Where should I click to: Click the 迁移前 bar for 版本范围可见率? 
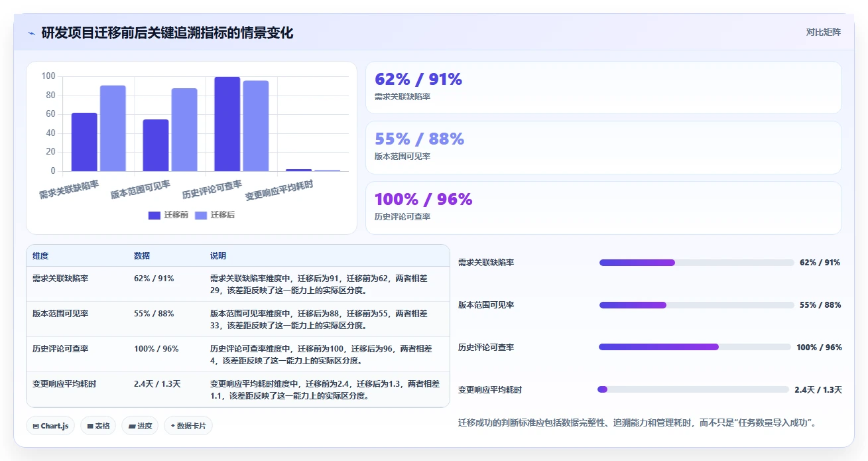coord(156,145)
